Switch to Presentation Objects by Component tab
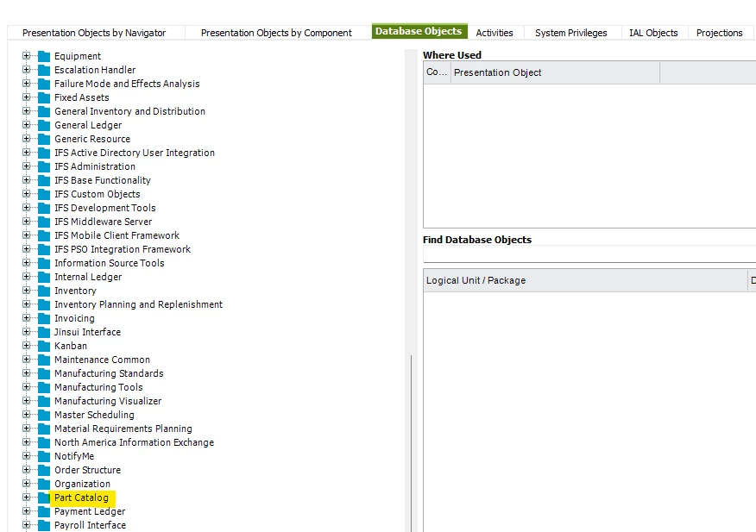This screenshot has height=532, width=756. click(276, 33)
